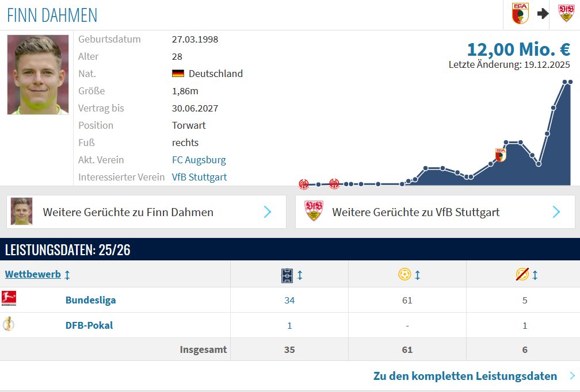Click the goals conceded ball icon header
Screen dimensions: 580x392
point(405,275)
